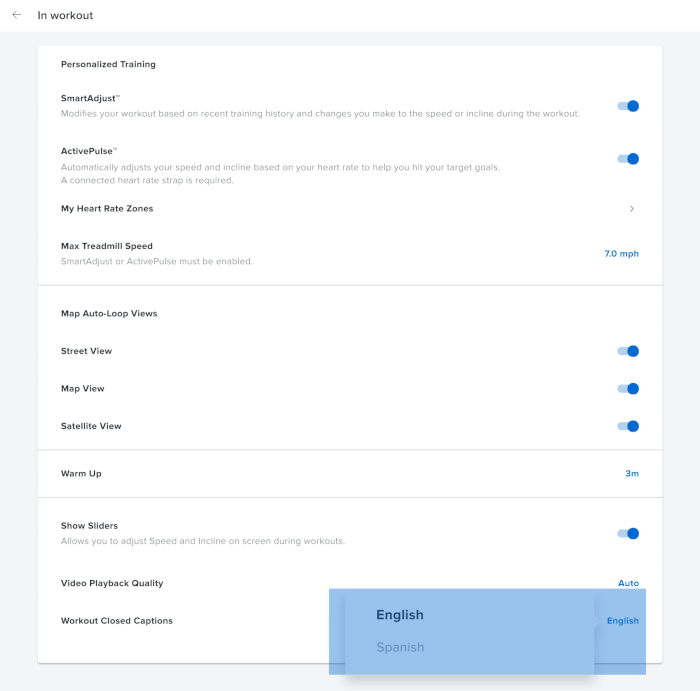Disable the SmartAdjust toggle
The width and height of the screenshot is (700, 691).
coord(628,106)
